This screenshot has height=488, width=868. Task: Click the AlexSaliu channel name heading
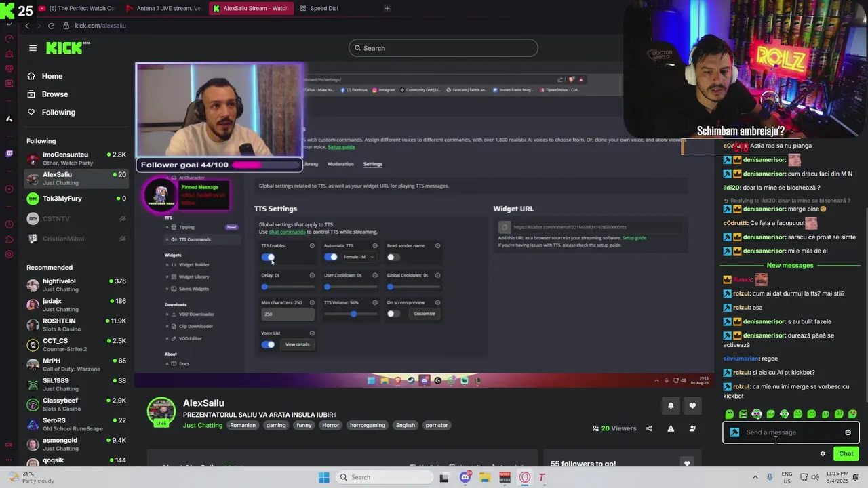click(203, 403)
